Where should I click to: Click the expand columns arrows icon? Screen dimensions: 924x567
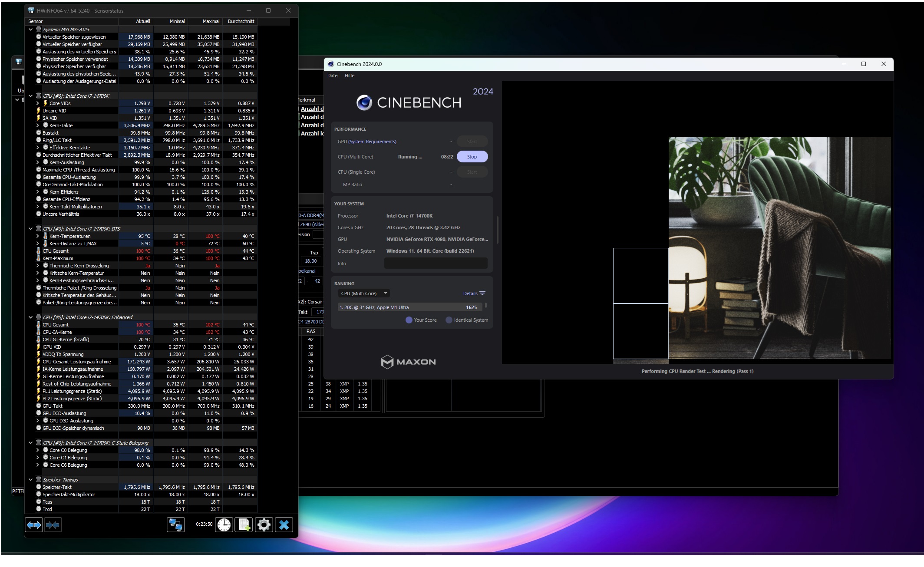tap(34, 525)
